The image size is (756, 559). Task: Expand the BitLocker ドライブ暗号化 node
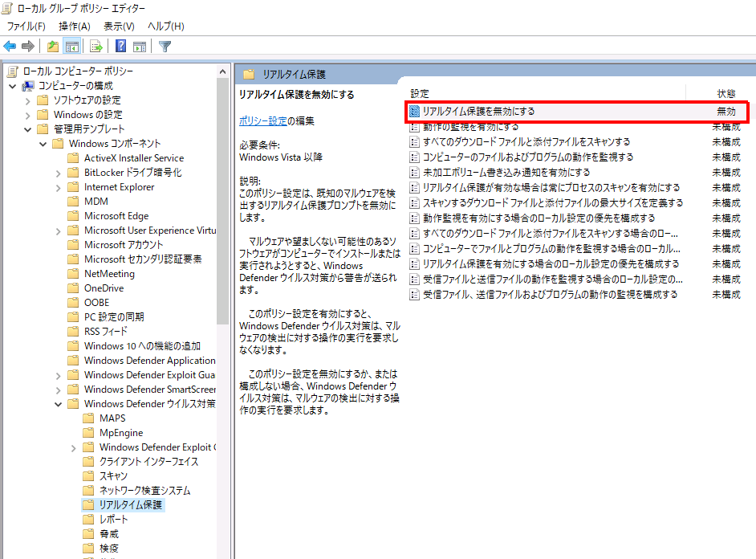57,172
